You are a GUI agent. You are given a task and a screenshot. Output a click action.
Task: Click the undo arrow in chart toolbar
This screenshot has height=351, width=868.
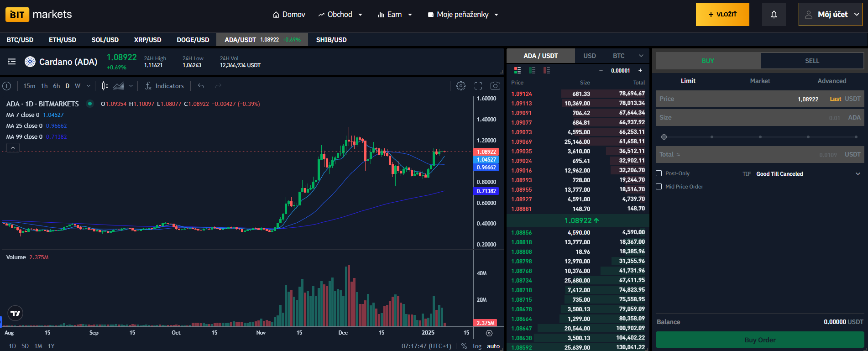point(201,86)
